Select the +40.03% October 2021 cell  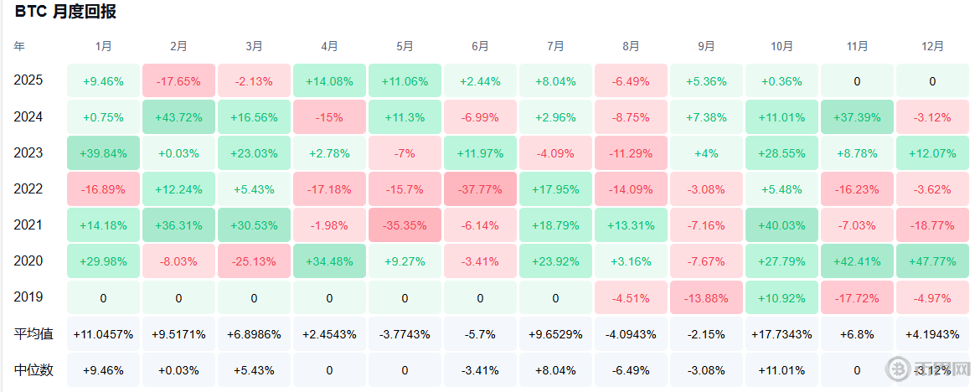pos(781,225)
